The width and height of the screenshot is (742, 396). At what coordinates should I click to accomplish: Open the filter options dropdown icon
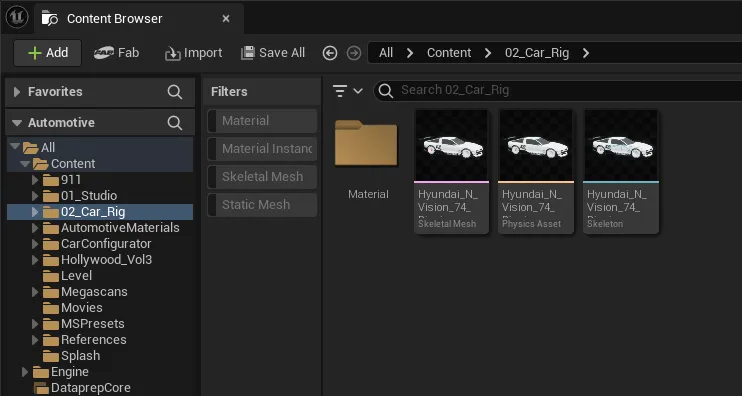point(347,91)
